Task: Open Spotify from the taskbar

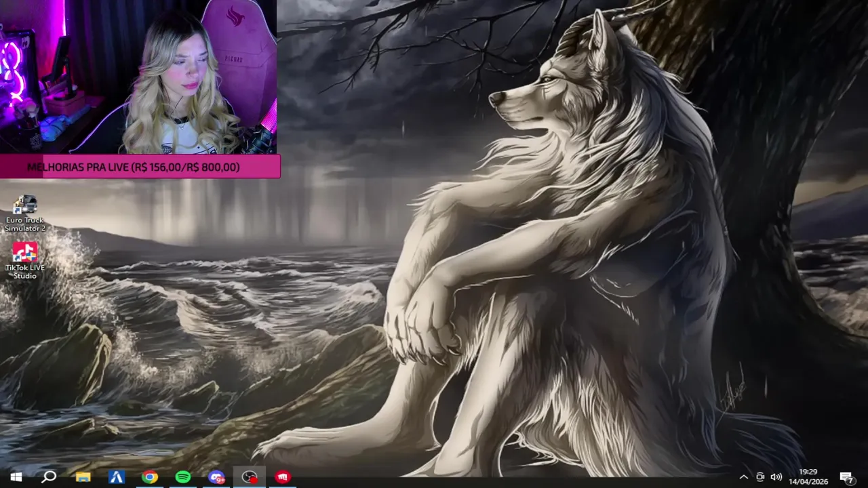Action: click(182, 477)
